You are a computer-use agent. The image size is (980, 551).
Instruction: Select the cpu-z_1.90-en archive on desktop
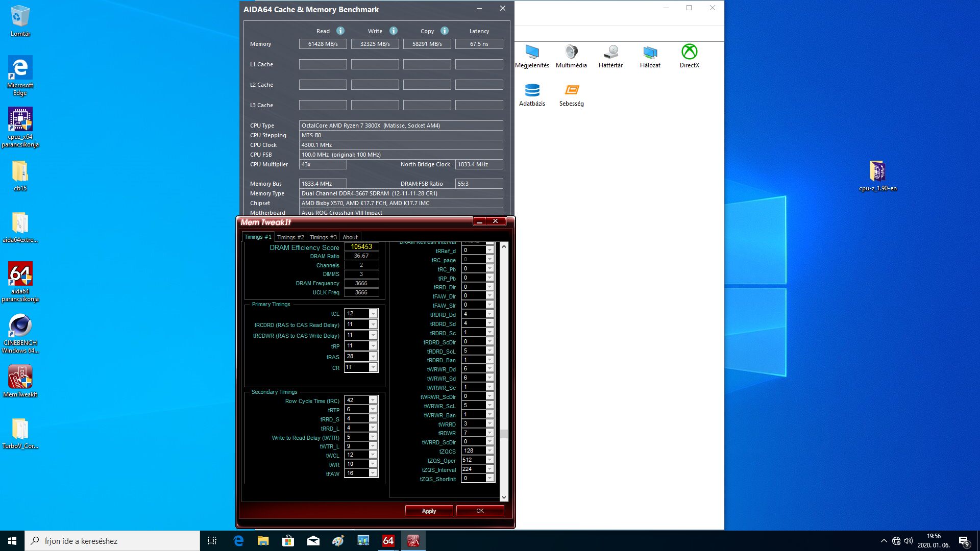877,176
